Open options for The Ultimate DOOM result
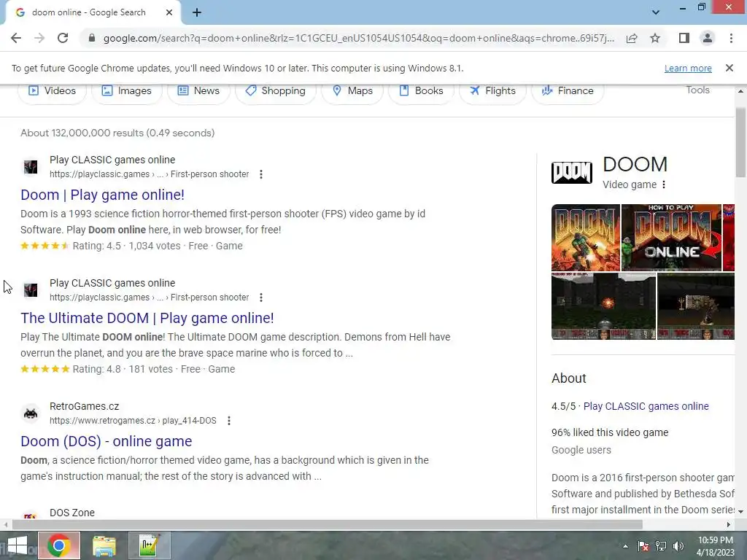The height and width of the screenshot is (560, 747). pyautogui.click(x=260, y=297)
